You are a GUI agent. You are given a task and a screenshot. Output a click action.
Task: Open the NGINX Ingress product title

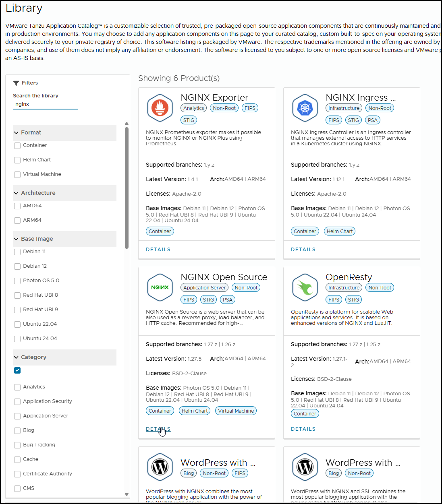(x=361, y=97)
